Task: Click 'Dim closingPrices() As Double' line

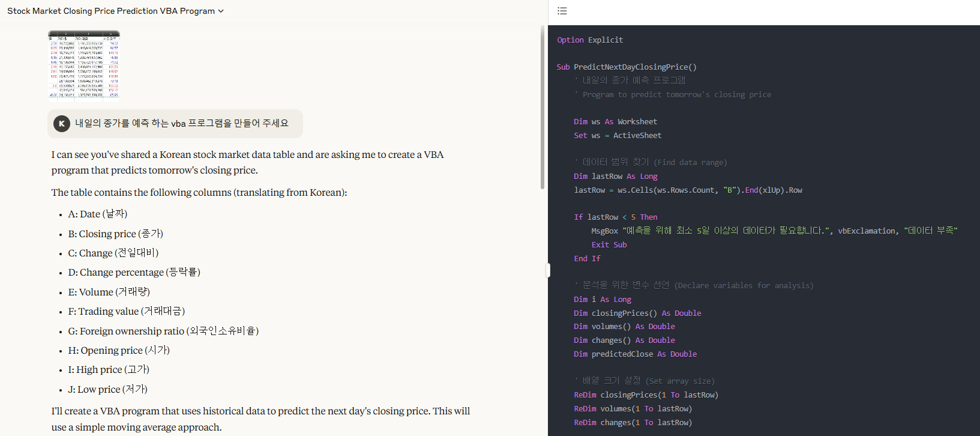Action: point(637,313)
